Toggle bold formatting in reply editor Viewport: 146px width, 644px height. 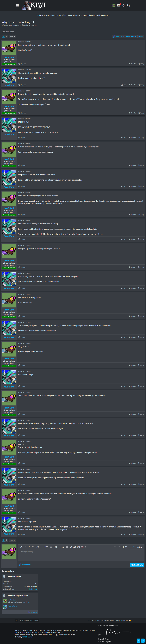tap(25, 547)
